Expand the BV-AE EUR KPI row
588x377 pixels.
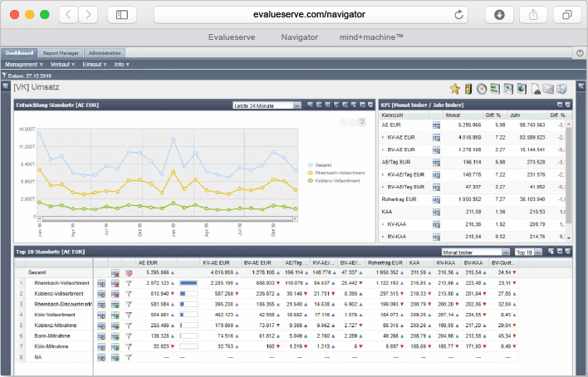pyautogui.click(x=383, y=150)
